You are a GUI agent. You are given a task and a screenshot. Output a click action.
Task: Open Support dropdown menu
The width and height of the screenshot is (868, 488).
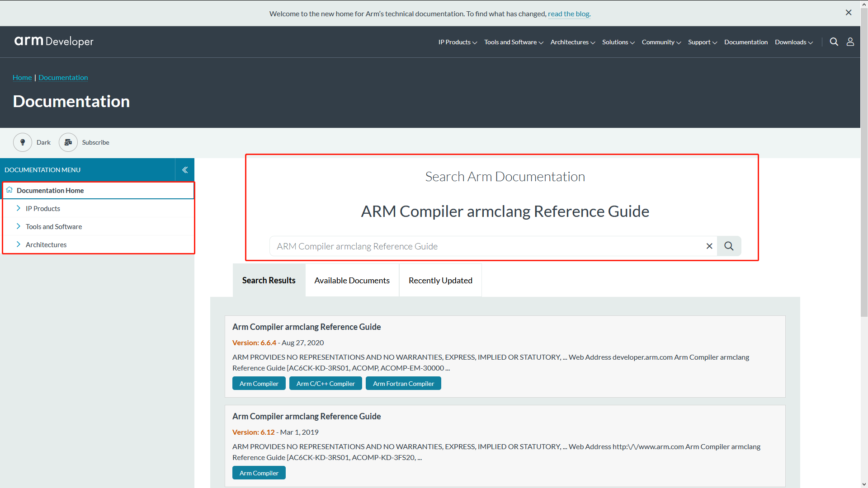pos(703,42)
